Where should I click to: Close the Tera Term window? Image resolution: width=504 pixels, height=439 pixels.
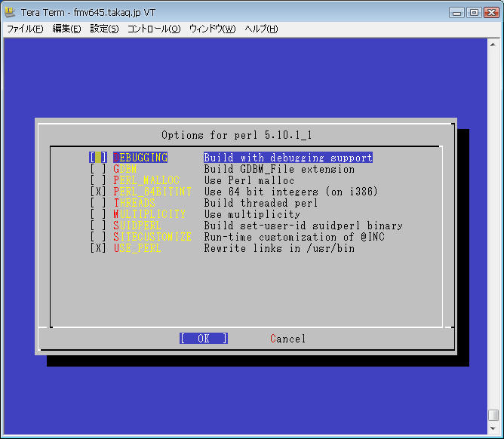pos(491,13)
